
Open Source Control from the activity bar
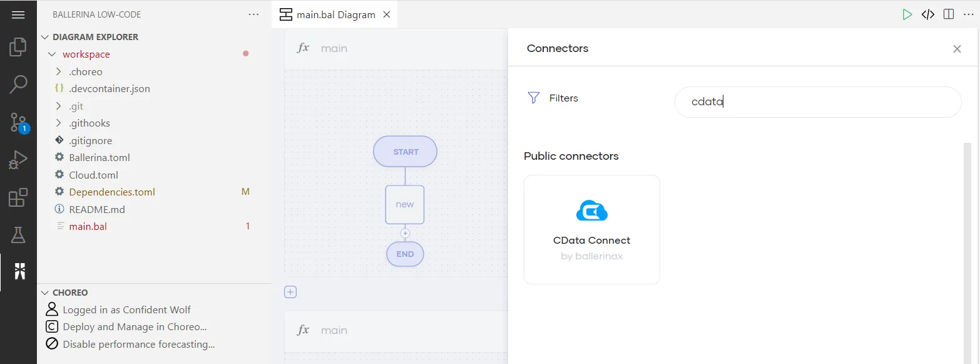[x=19, y=121]
